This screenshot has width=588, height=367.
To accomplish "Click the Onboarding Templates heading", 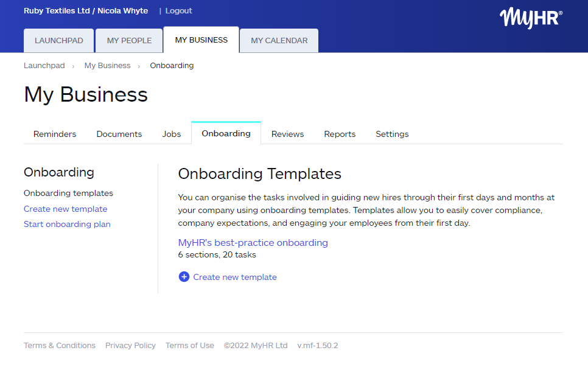I will pos(259,173).
